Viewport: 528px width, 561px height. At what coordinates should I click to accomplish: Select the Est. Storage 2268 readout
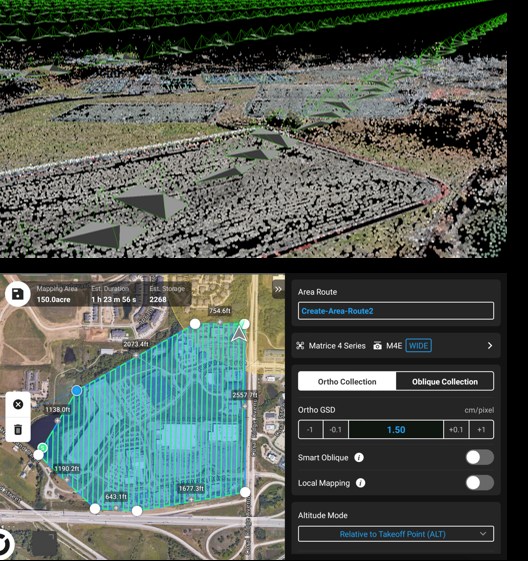tap(167, 294)
